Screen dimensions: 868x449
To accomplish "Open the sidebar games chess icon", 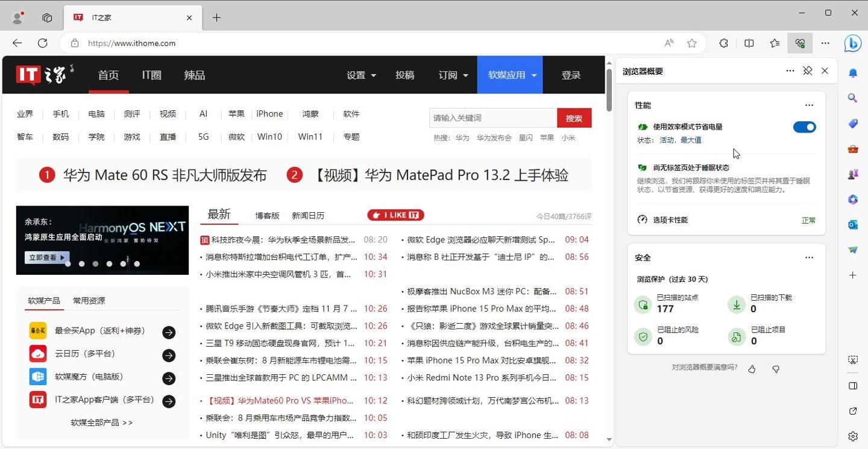I will tap(853, 174).
